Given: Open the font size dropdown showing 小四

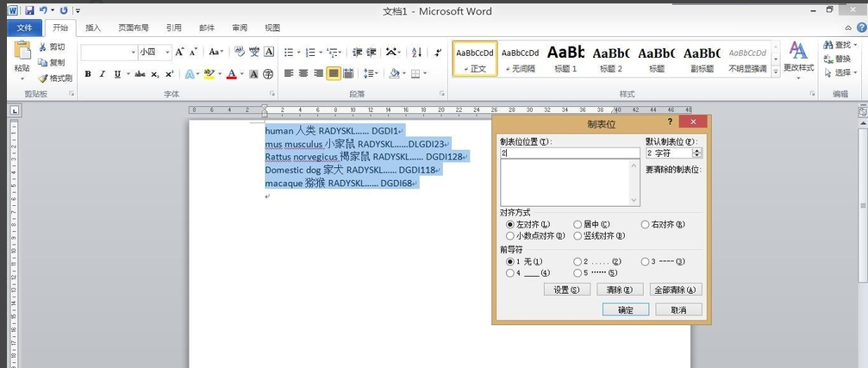Looking at the screenshot, I should (x=167, y=53).
